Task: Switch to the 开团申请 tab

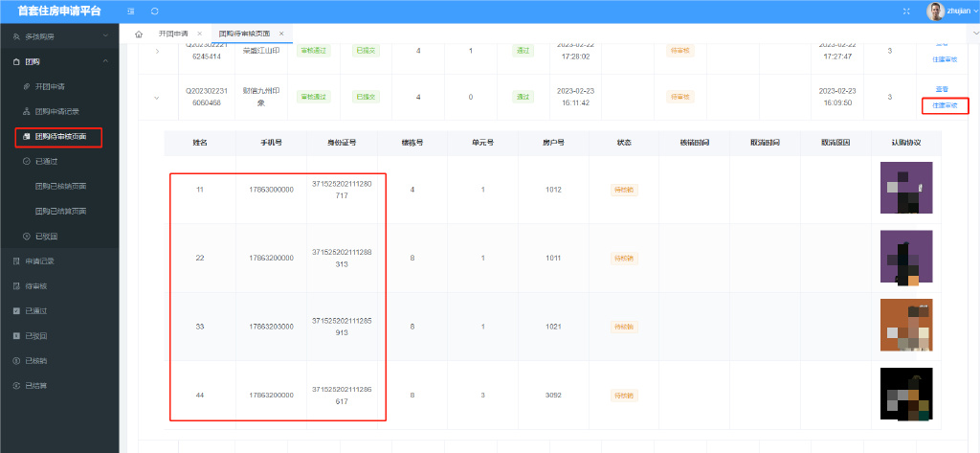Action: pyautogui.click(x=174, y=34)
